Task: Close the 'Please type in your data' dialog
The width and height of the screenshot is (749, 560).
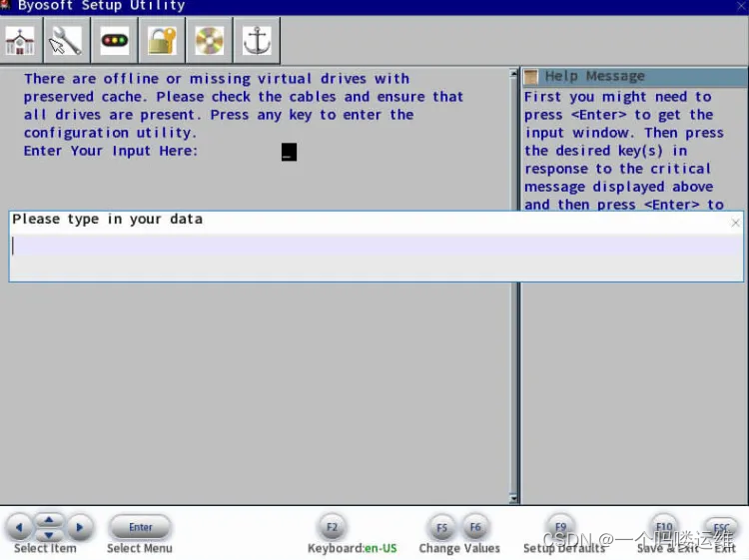Action: point(736,223)
